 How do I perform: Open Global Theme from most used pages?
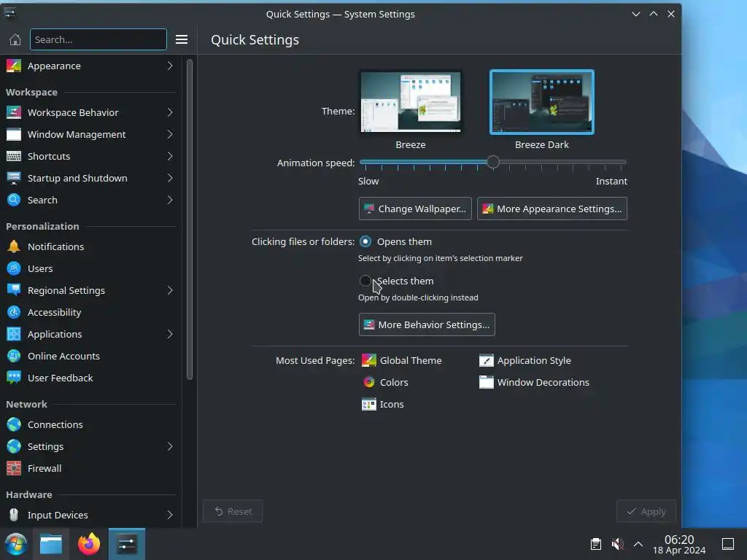coord(402,360)
